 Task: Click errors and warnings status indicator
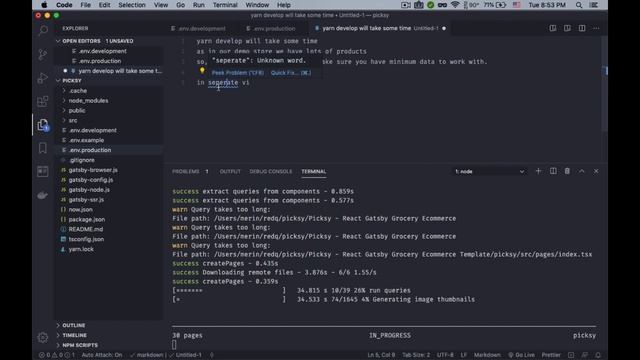coord(57,355)
